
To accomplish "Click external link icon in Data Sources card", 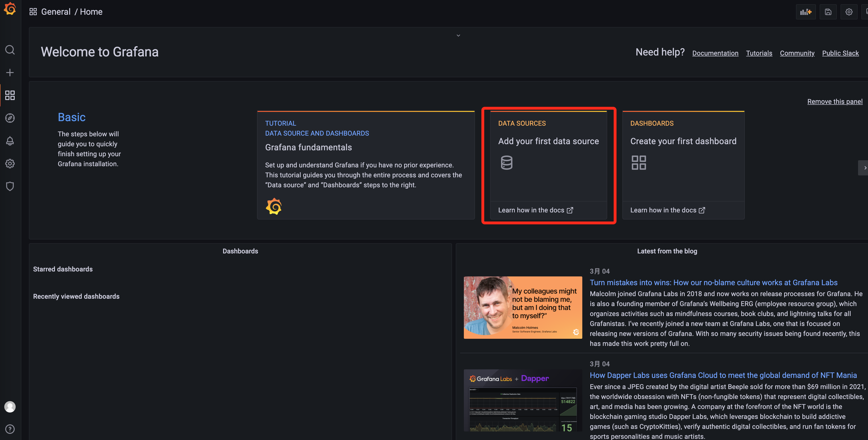I will [570, 210].
